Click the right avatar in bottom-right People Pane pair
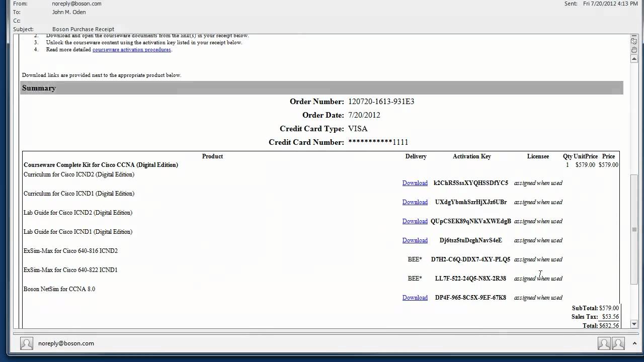The image size is (644, 362). [x=618, y=343]
